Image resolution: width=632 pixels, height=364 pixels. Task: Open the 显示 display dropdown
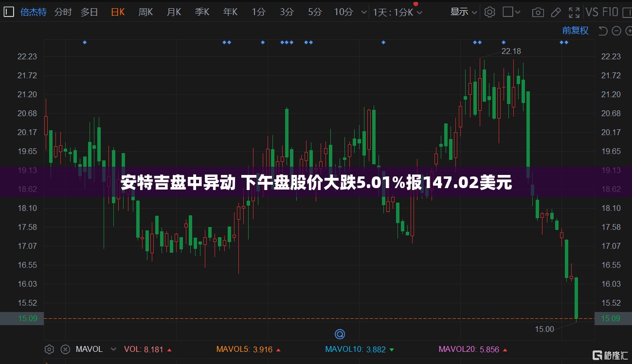tap(464, 12)
